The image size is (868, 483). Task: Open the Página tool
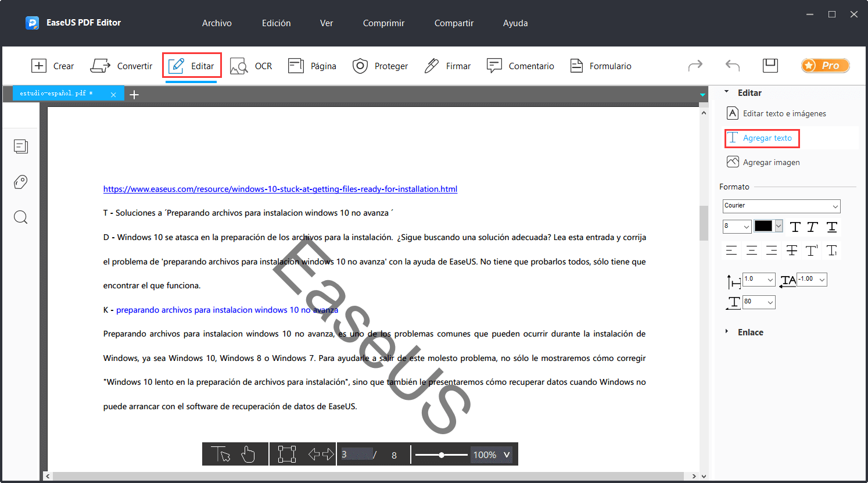pyautogui.click(x=312, y=66)
